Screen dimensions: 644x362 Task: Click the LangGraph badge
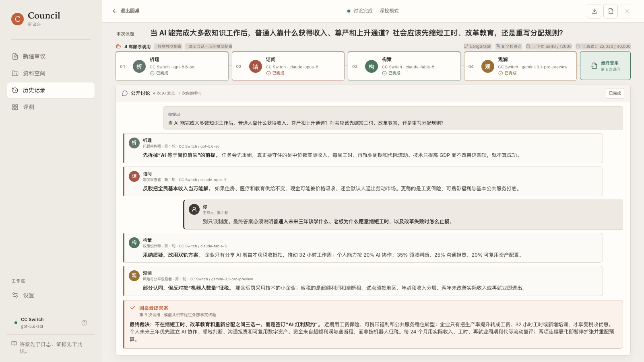point(477,47)
